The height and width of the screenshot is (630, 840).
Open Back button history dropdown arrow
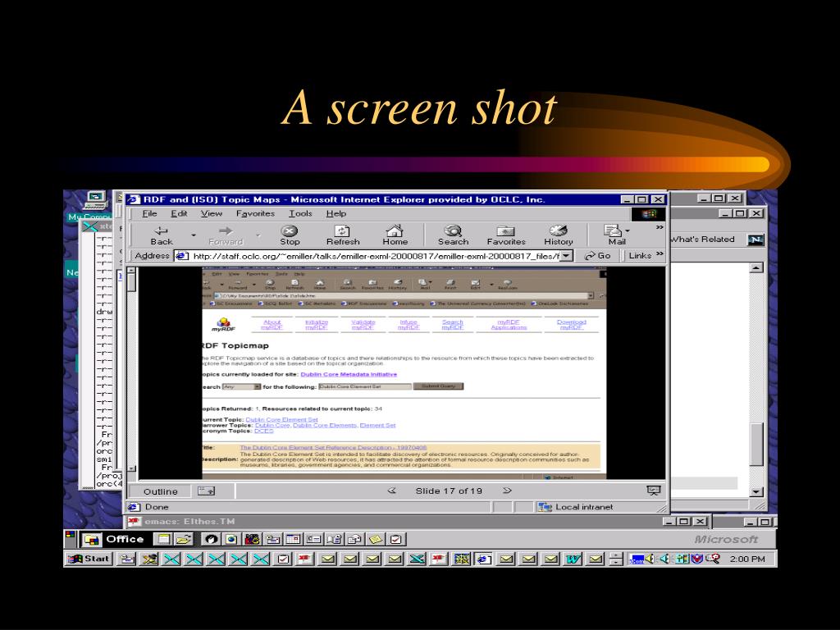[194, 235]
